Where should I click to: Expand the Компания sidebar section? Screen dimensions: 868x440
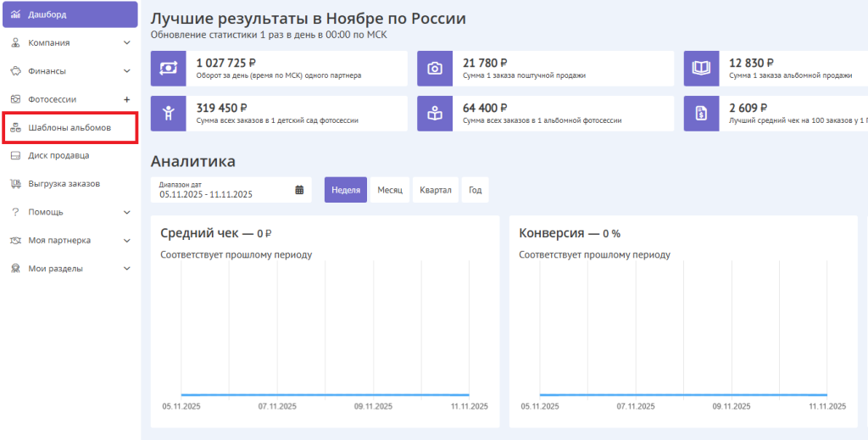pos(127,43)
